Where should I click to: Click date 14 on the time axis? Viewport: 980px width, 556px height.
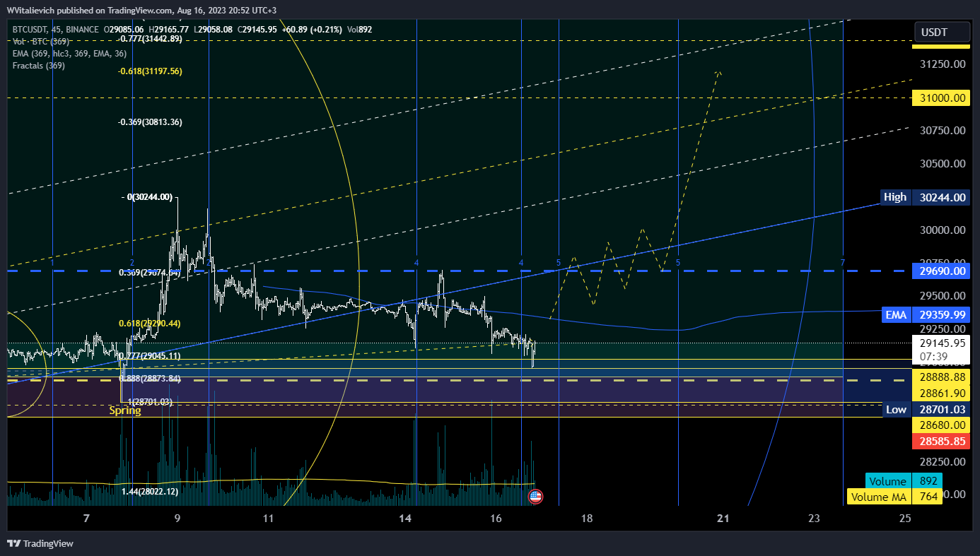(405, 519)
